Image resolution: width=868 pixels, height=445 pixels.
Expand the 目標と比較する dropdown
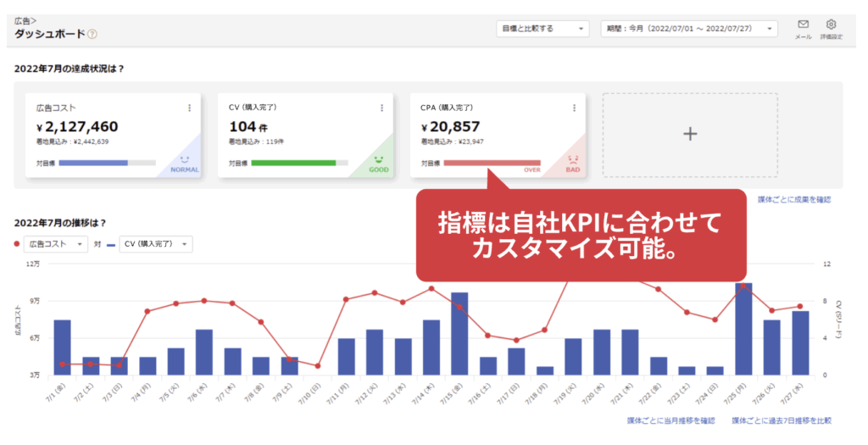click(x=542, y=29)
